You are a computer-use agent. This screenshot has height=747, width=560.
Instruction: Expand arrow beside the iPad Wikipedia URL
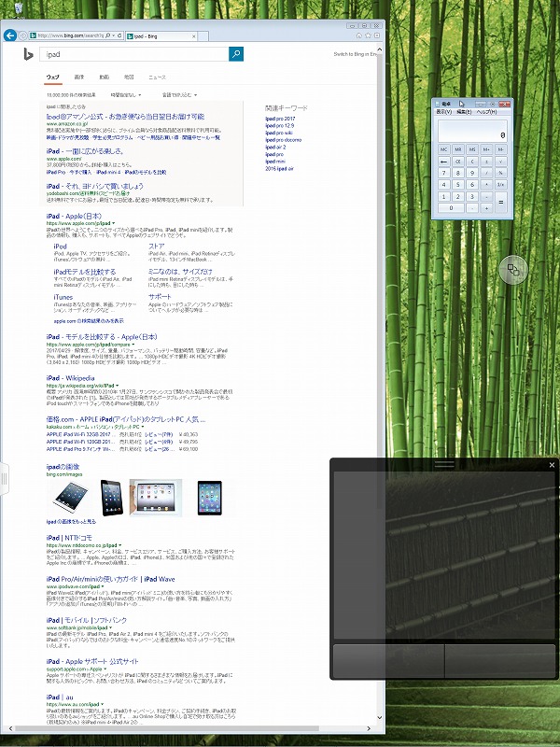[118, 386]
